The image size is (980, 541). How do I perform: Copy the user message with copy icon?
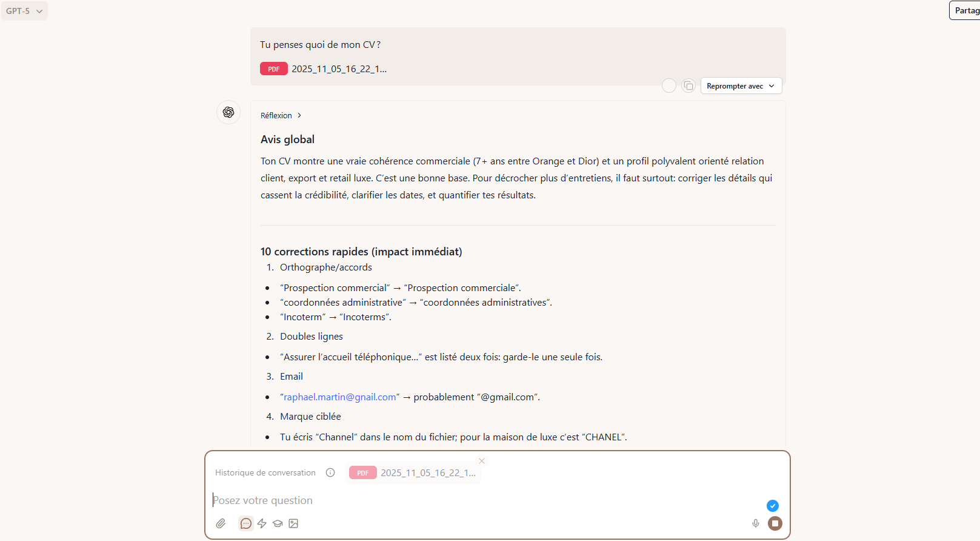point(688,86)
